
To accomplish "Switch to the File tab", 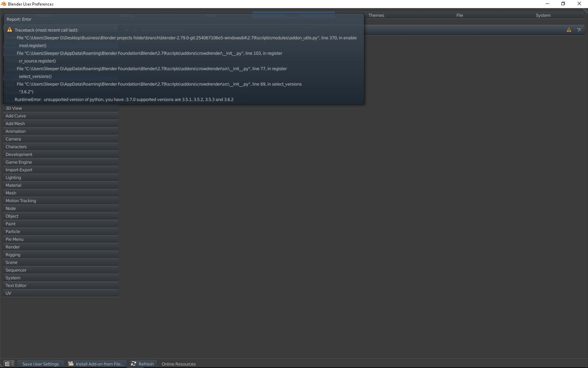I will coord(460,15).
